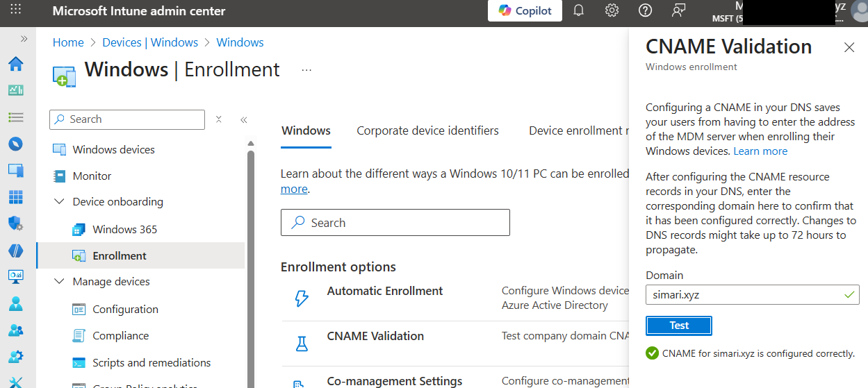Click the Windows breadcrumb link
Screen dimensions: 868x388
click(240, 42)
